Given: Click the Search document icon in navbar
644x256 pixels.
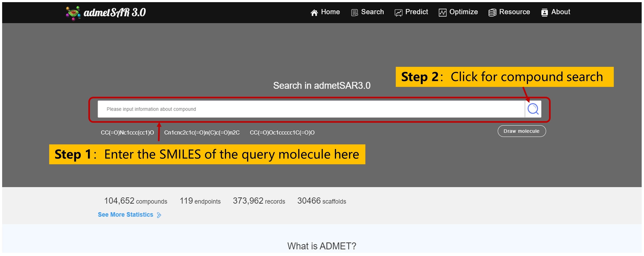Looking at the screenshot, I should pos(354,13).
